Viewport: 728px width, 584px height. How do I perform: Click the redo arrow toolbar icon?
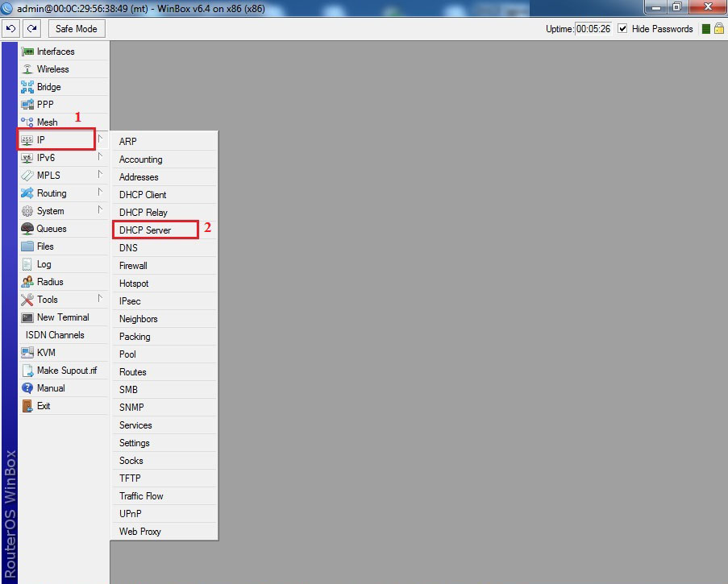[x=31, y=29]
